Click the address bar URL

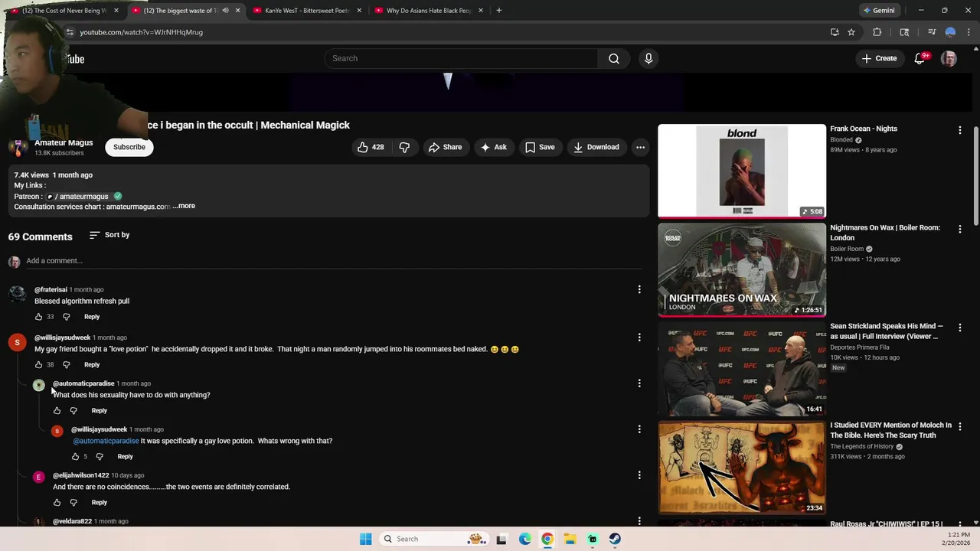point(142,32)
